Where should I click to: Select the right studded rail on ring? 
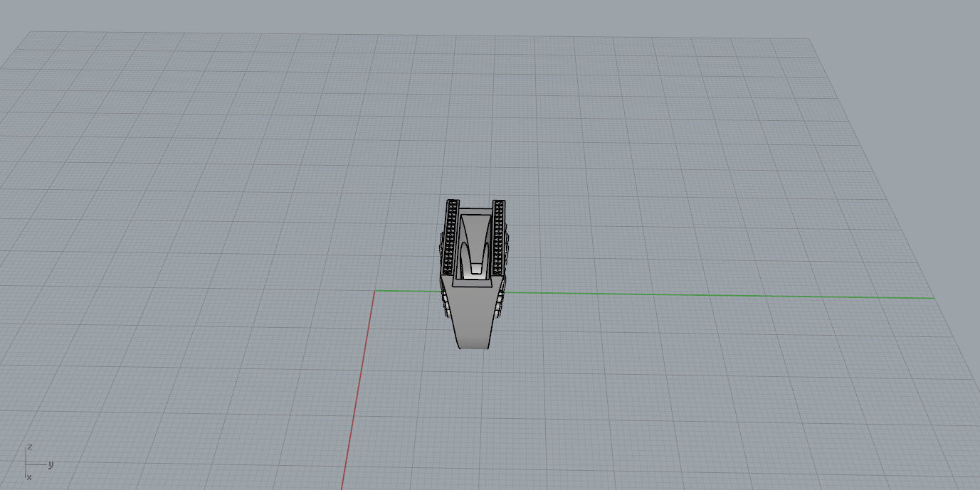499,237
